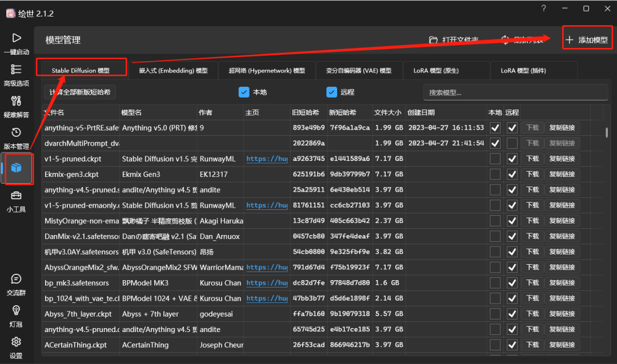Open 设置 settings gear icon

[16, 342]
